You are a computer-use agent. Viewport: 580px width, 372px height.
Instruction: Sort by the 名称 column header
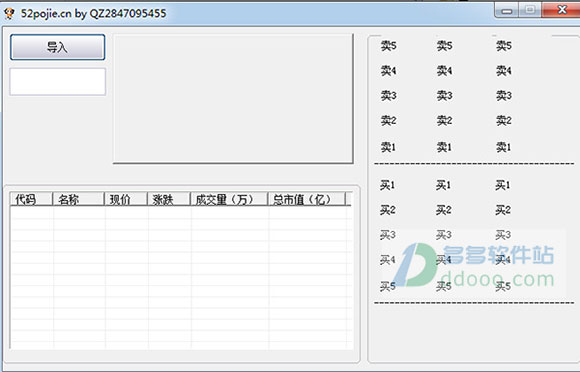coord(78,199)
